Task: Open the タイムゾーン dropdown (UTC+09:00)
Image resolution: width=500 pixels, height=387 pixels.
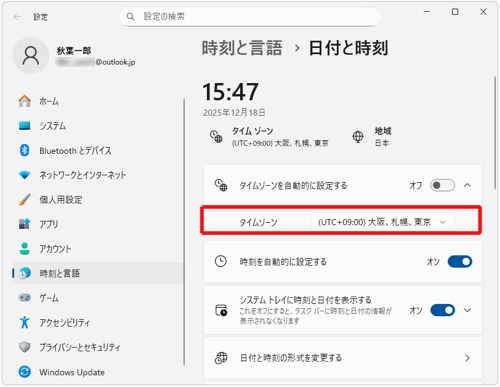Action: (x=383, y=222)
